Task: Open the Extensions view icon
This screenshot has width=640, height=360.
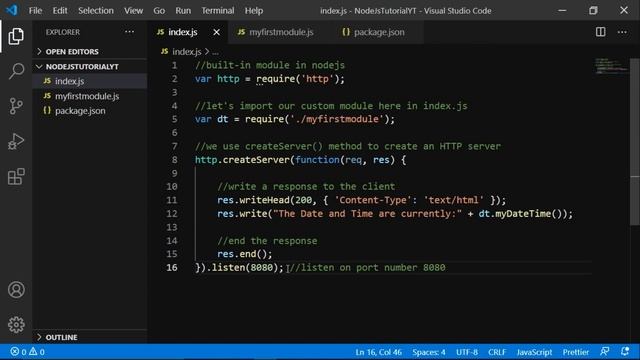Action: tap(16, 176)
